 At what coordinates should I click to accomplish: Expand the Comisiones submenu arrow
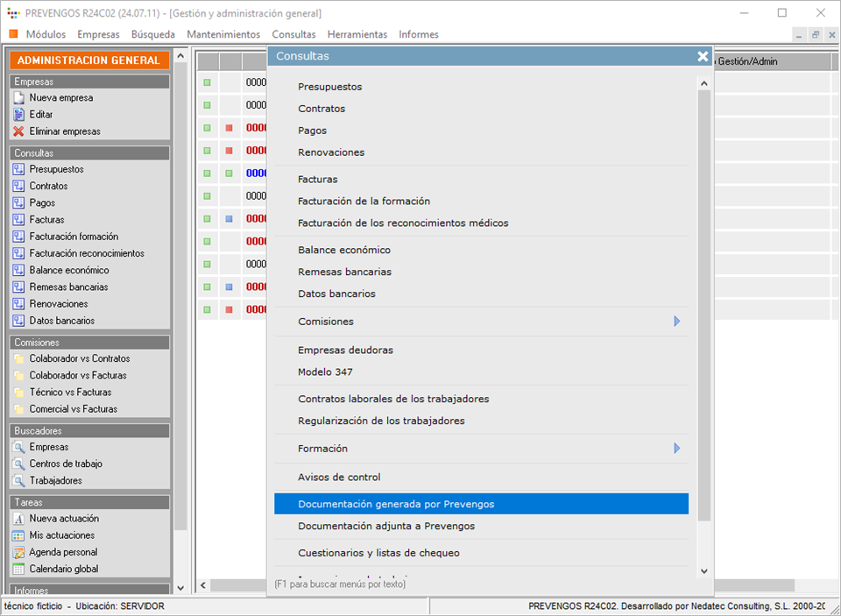tap(676, 322)
